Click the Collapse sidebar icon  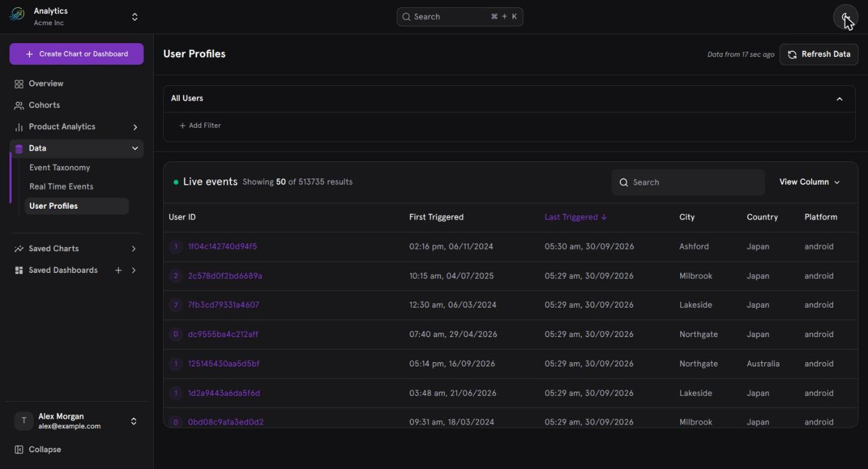[19, 450]
